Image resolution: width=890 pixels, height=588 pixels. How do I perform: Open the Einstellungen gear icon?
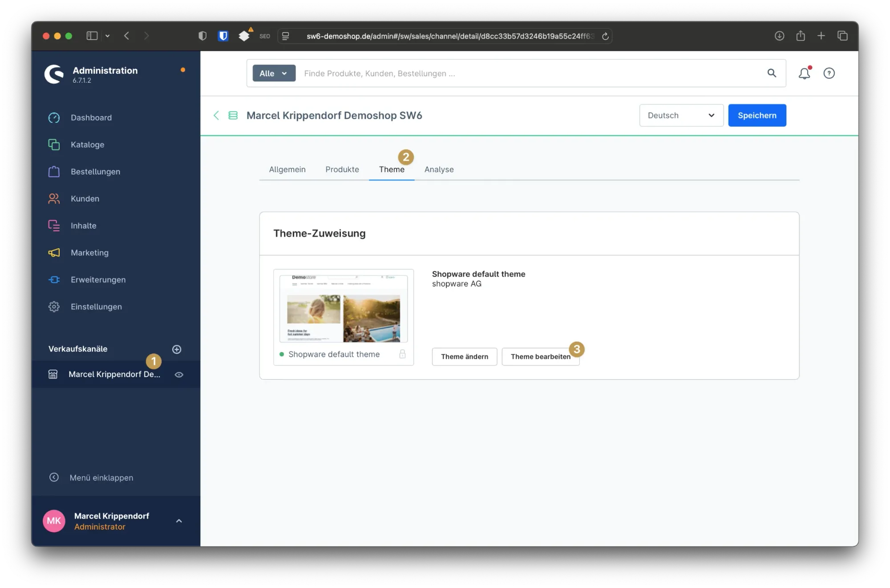(54, 306)
